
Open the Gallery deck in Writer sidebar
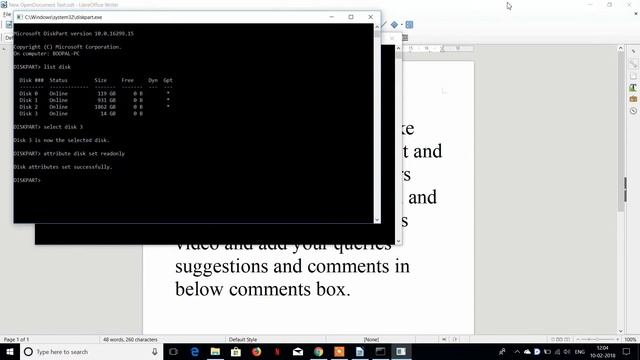tap(633, 99)
